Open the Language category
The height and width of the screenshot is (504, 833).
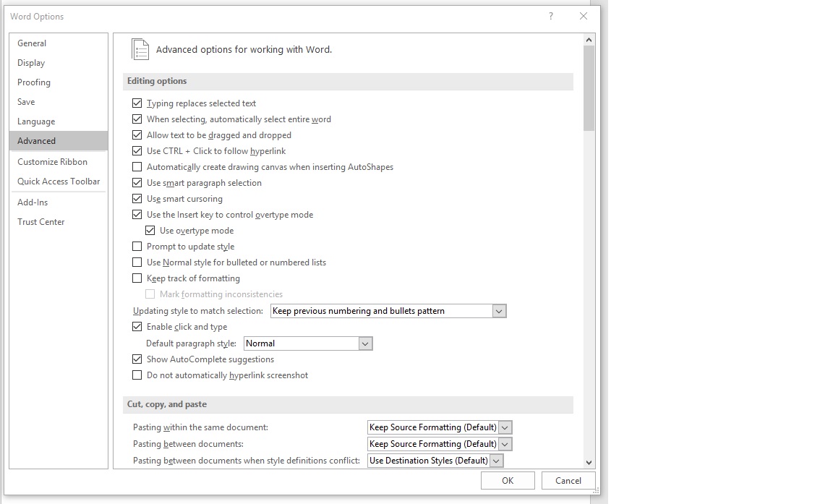(59, 121)
